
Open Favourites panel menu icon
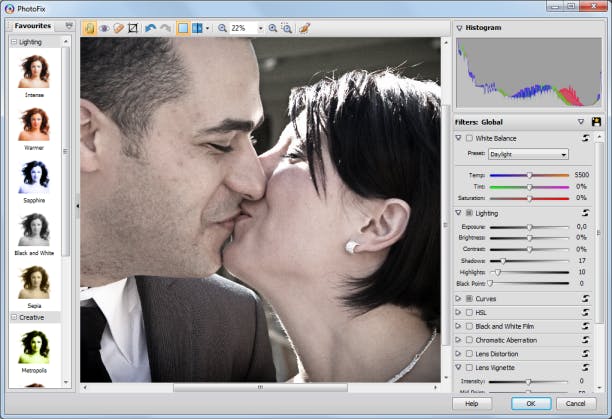(69, 26)
